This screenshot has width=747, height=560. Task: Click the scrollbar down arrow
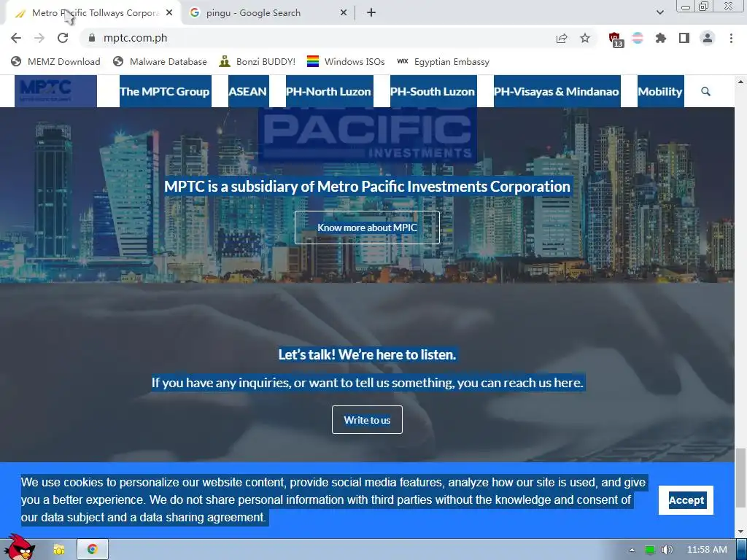coord(741,532)
